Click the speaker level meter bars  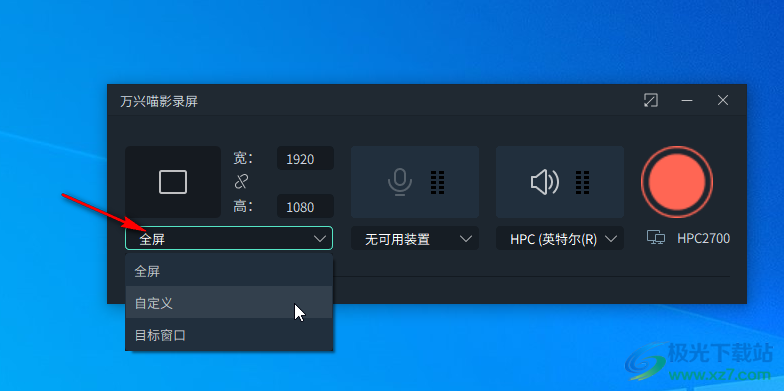(x=582, y=182)
